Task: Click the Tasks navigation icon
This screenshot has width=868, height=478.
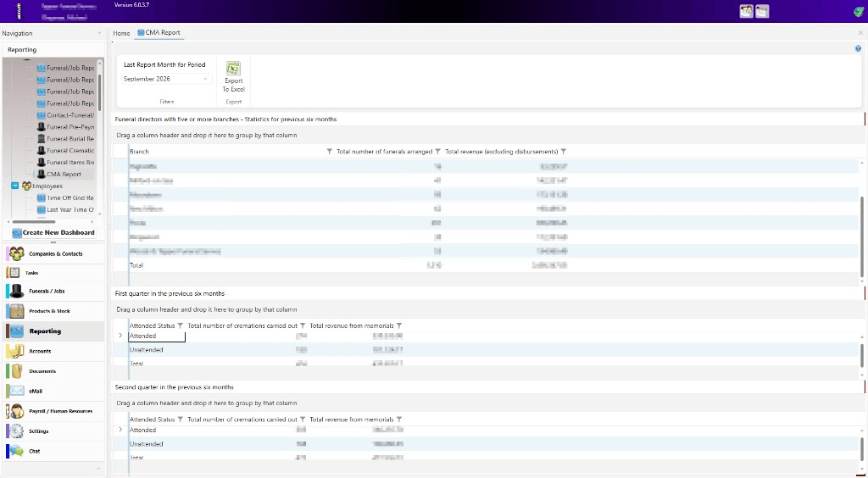Action: [x=13, y=273]
